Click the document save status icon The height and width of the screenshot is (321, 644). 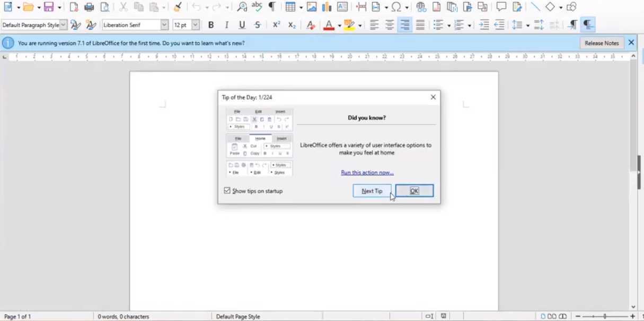pos(444,316)
